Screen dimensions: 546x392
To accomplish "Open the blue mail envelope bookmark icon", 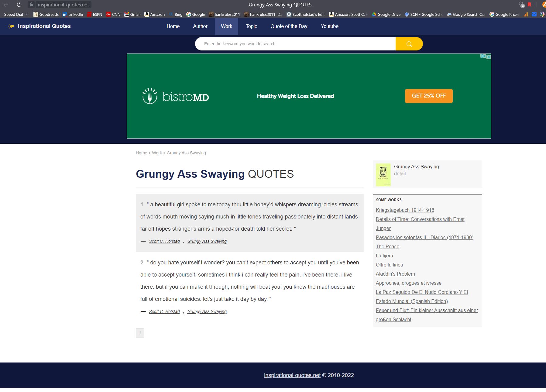I will click(534, 14).
